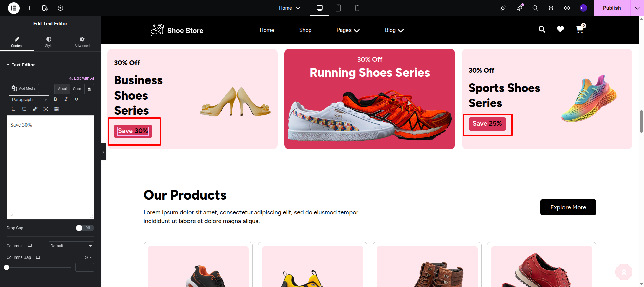Image resolution: width=644 pixels, height=287 pixels.
Task: Click the shopping cart icon
Action: [x=579, y=30]
